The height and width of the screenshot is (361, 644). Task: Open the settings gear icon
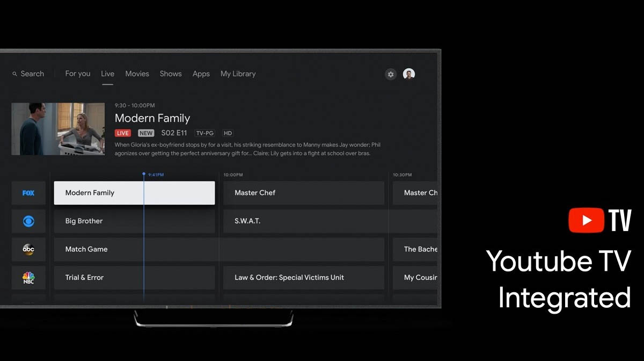click(391, 74)
